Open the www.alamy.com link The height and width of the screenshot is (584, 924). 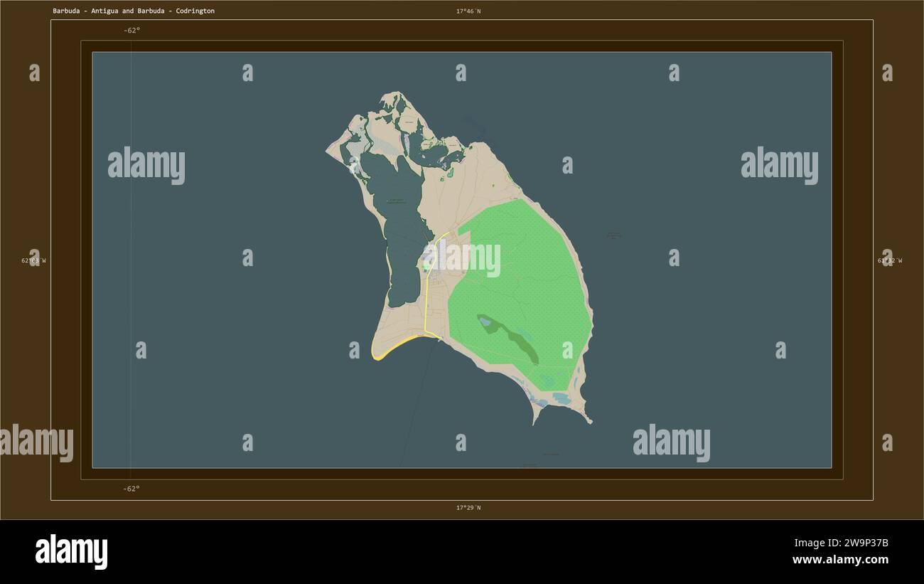point(840,560)
